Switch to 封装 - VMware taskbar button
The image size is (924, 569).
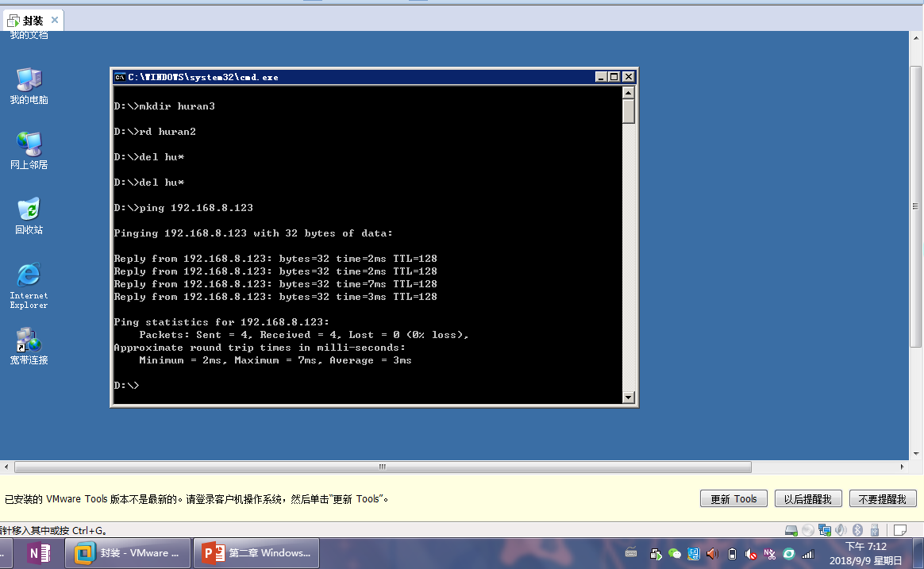[128, 553]
